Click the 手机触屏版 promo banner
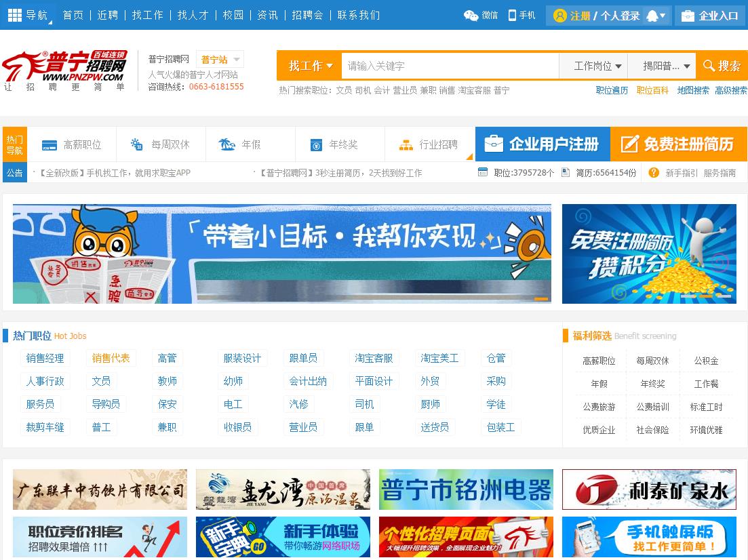This screenshot has width=748, height=560. click(x=649, y=537)
